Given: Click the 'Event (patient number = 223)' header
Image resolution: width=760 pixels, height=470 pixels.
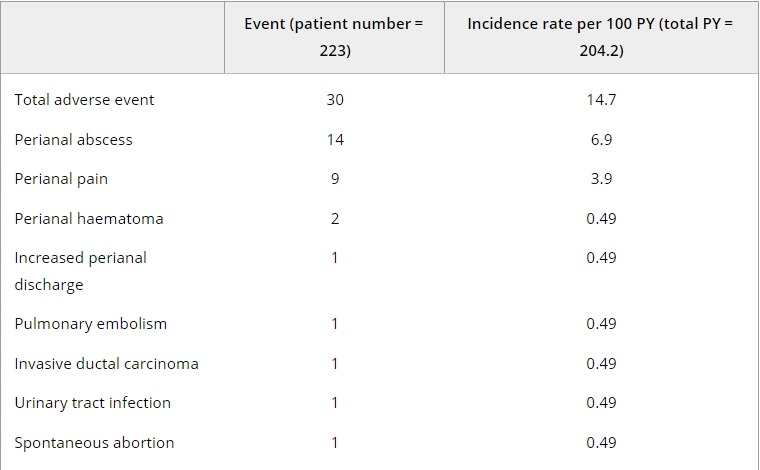Looking at the screenshot, I should coord(334,37).
